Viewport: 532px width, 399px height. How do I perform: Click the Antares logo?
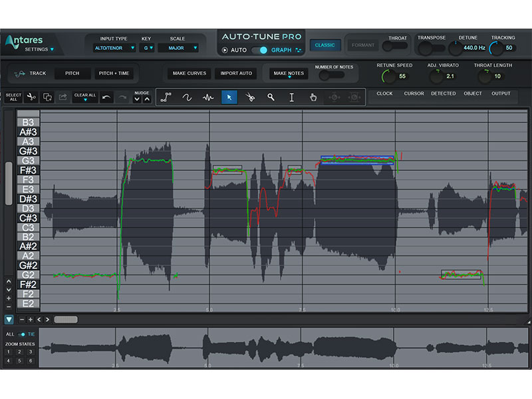[24, 41]
